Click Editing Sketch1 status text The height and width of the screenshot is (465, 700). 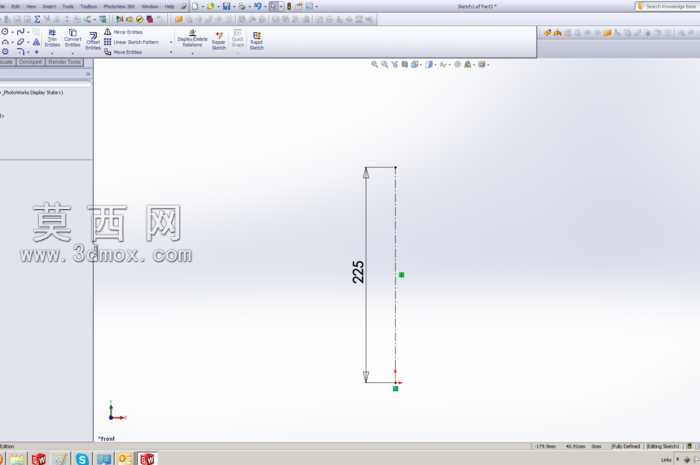663,446
